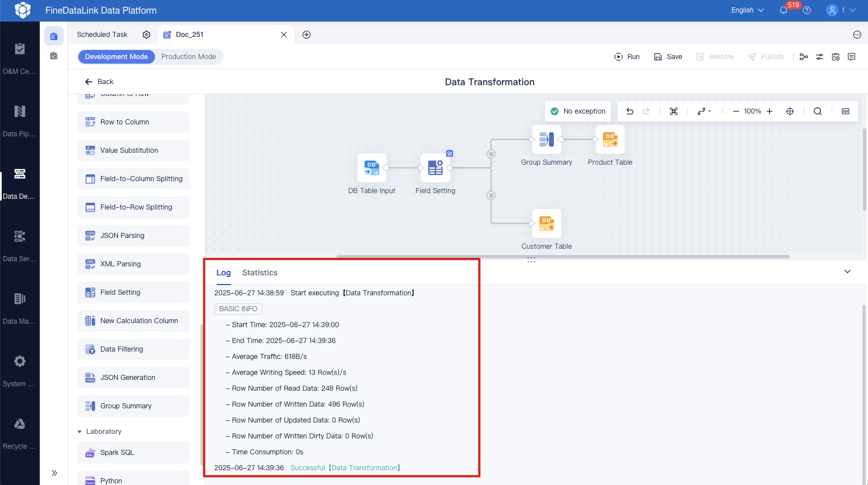868x485 pixels.
Task: Open the user account dropdown
Action: coord(841,10)
